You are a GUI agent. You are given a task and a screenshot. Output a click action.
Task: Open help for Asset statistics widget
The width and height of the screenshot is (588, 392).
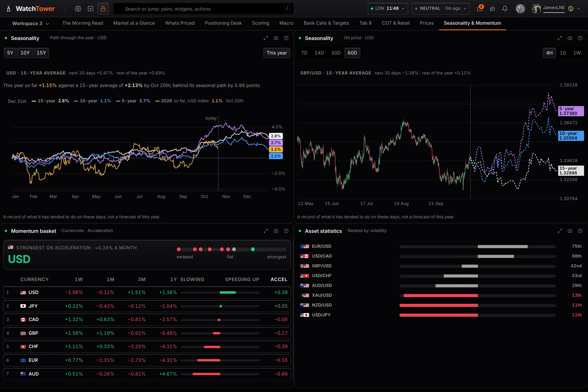580,231
